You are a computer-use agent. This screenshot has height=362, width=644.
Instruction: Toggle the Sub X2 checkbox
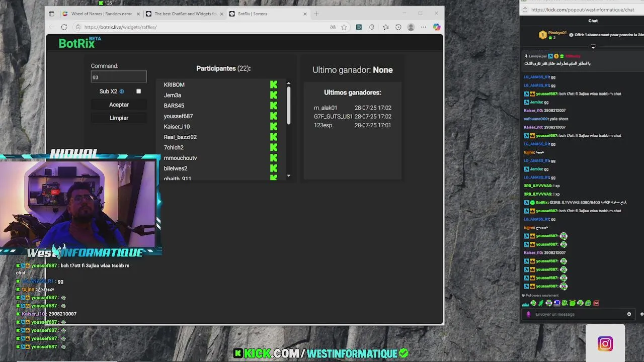[138, 92]
